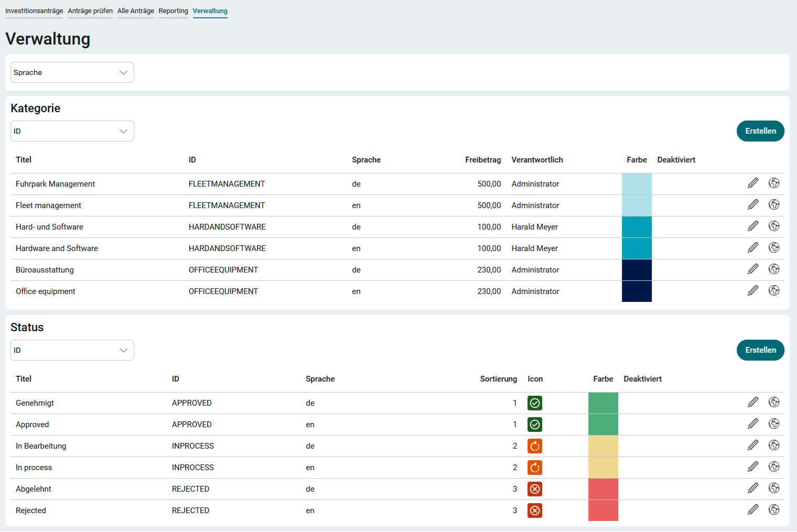Click pencil icon for Genehmigt status

point(753,403)
